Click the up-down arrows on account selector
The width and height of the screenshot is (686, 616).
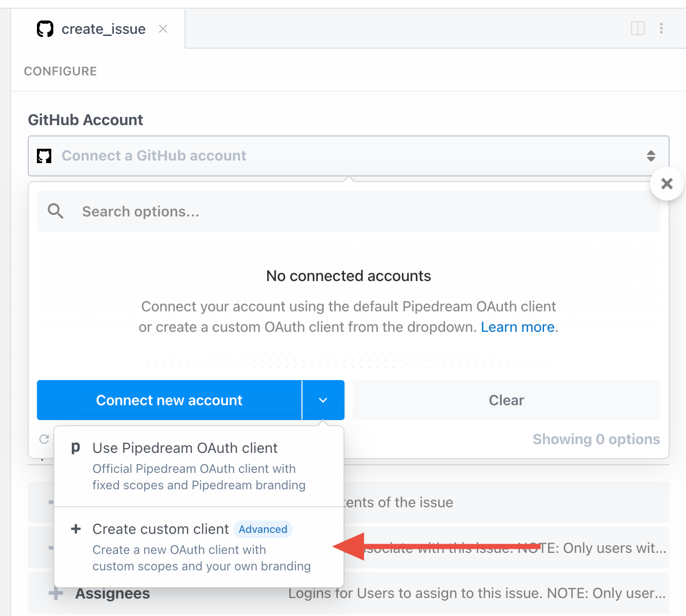[651, 156]
